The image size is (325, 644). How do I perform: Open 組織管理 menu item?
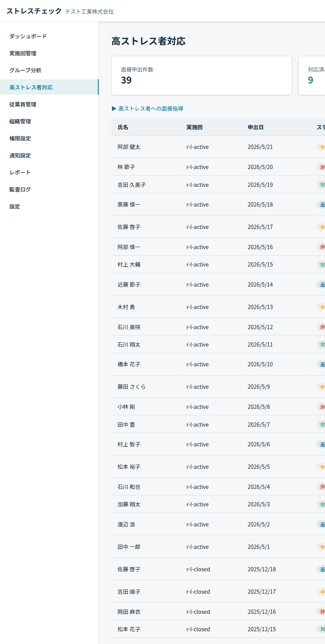coord(20,121)
